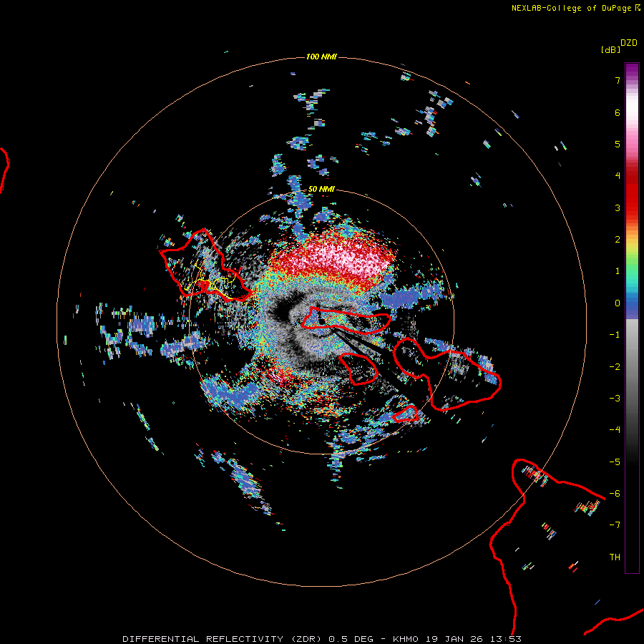Click the 5 dB tick on the color scale
Image resolution: width=644 pixels, height=644 pixels.
coord(618,144)
